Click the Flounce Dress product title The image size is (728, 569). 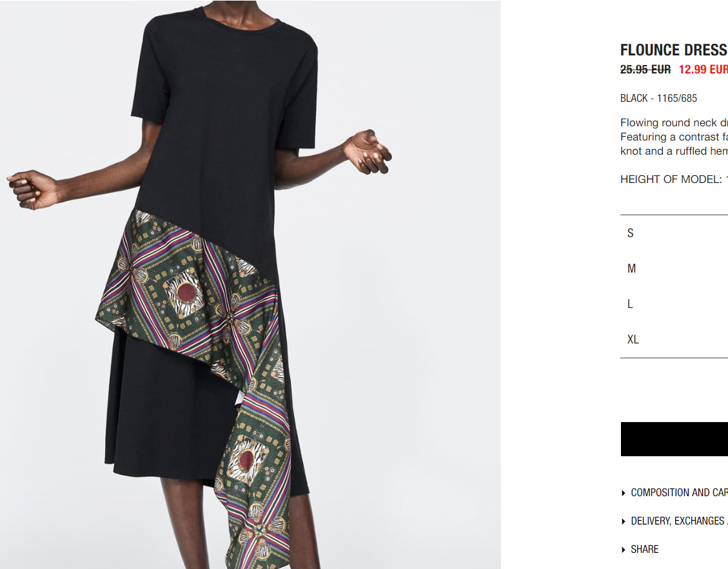pyautogui.click(x=674, y=50)
